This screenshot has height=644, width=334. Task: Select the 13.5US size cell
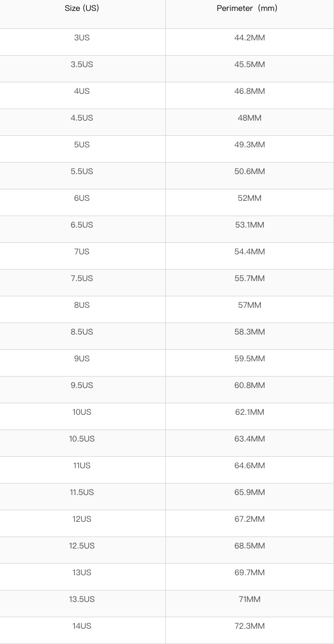click(82, 599)
